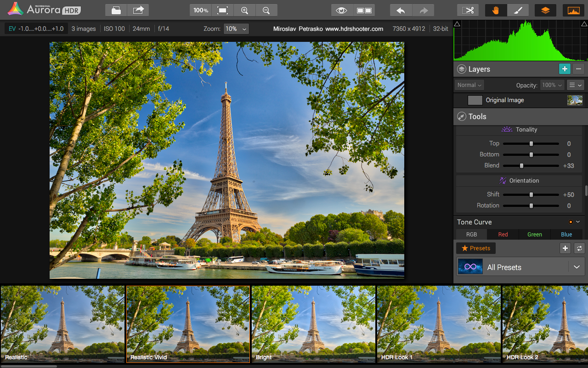The height and width of the screenshot is (368, 588).
Task: Click the '32-bit' depth label
Action: coord(441,29)
